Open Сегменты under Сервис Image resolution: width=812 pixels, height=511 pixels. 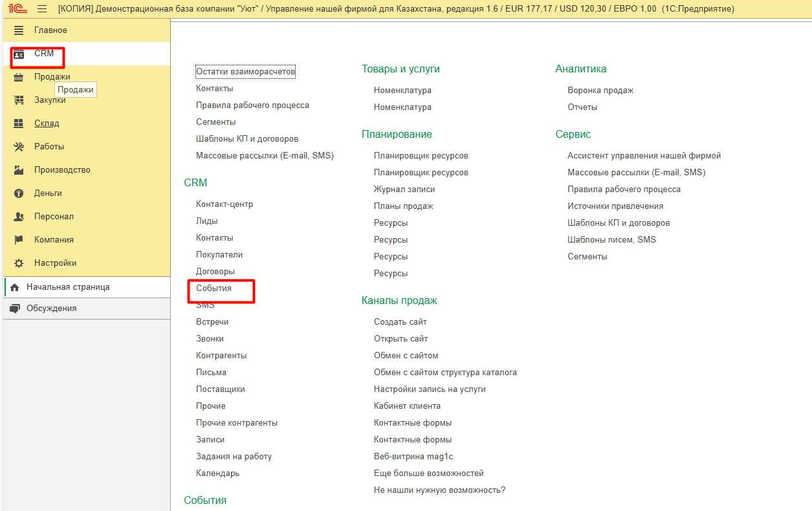[587, 257]
